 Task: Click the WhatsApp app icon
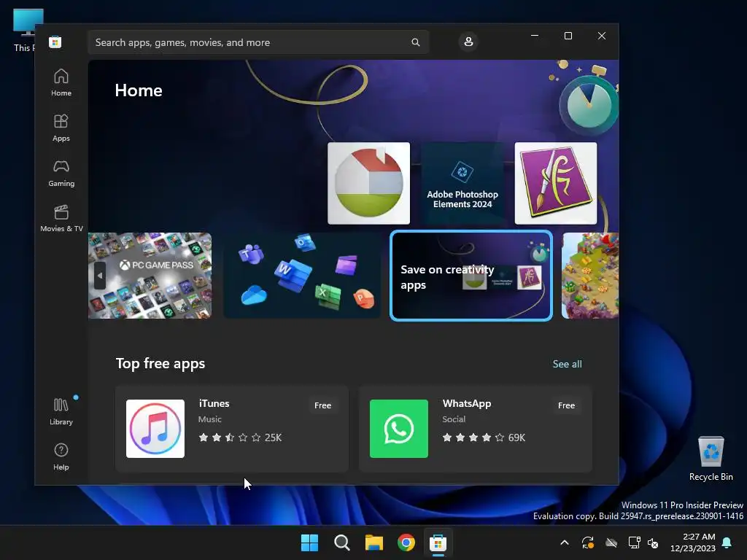399,429
